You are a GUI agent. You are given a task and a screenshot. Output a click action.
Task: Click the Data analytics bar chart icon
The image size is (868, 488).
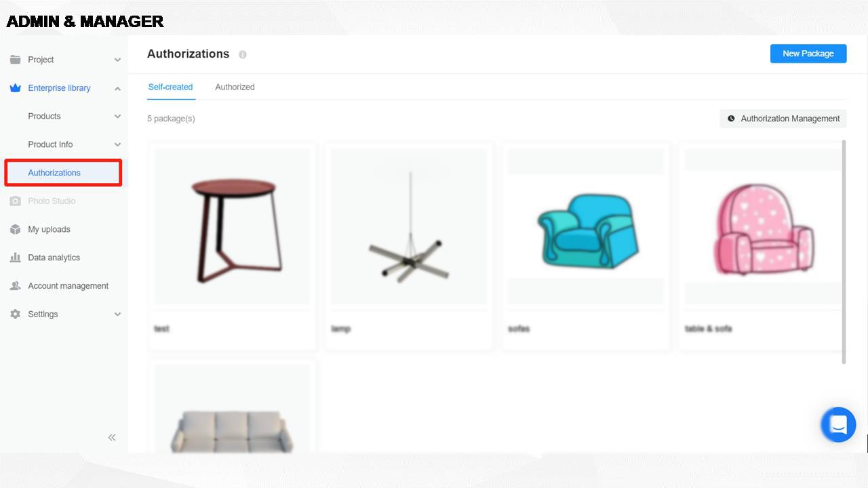tap(15, 258)
